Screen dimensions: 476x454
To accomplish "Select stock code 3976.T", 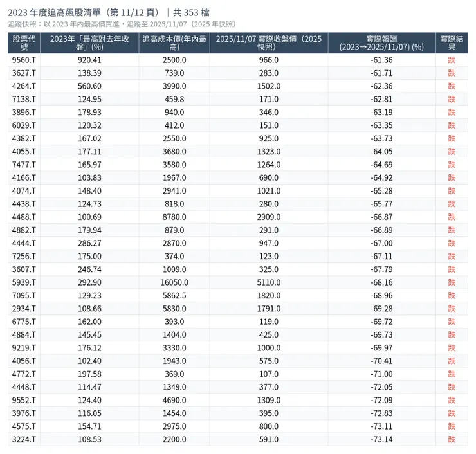I will coord(24,413).
